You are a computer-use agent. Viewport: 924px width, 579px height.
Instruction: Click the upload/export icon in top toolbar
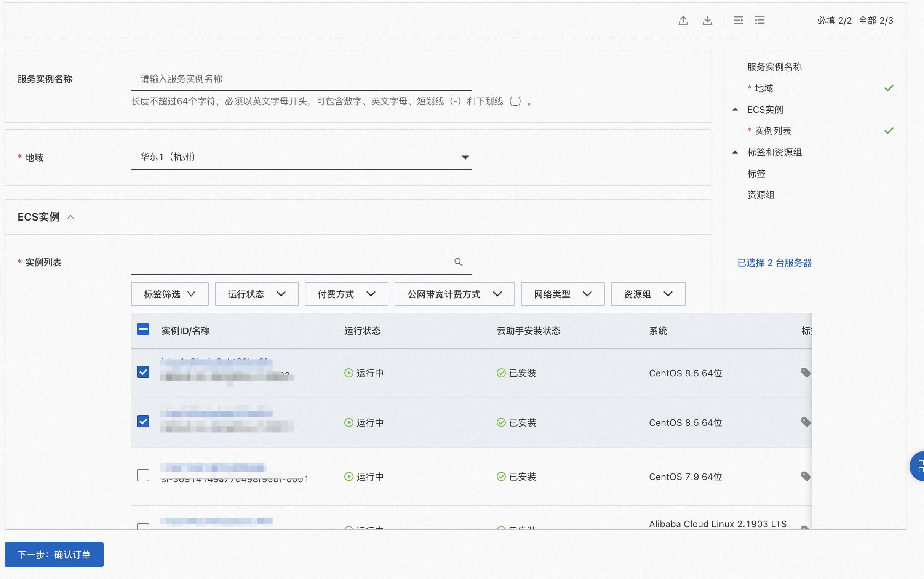pos(683,20)
